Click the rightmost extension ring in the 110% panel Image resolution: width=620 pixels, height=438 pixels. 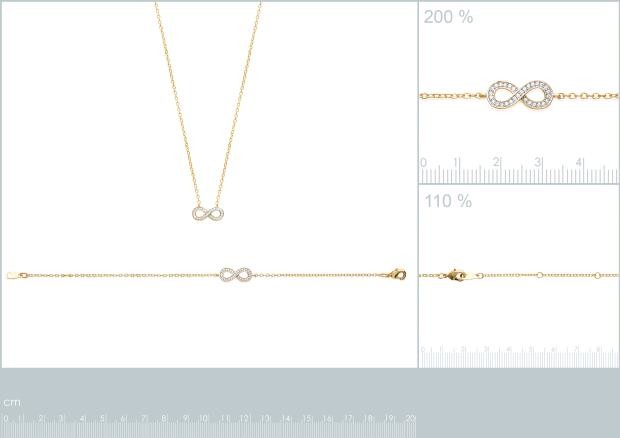597,275
